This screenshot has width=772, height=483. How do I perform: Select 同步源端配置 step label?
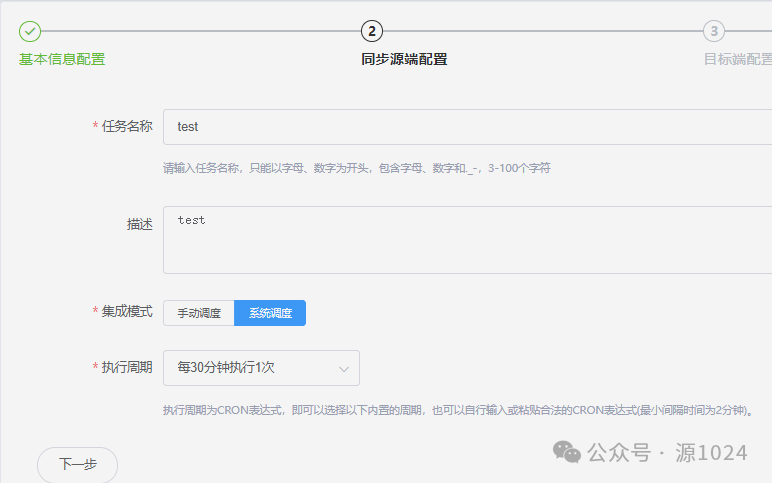(x=404, y=59)
